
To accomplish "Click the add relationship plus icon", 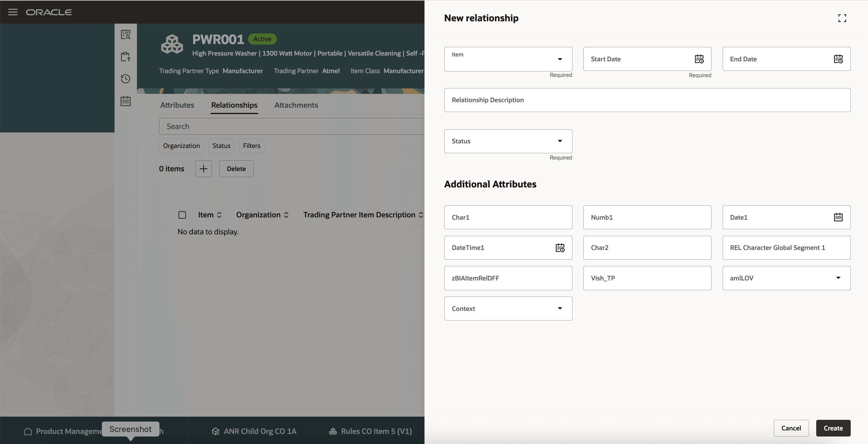I will point(203,168).
